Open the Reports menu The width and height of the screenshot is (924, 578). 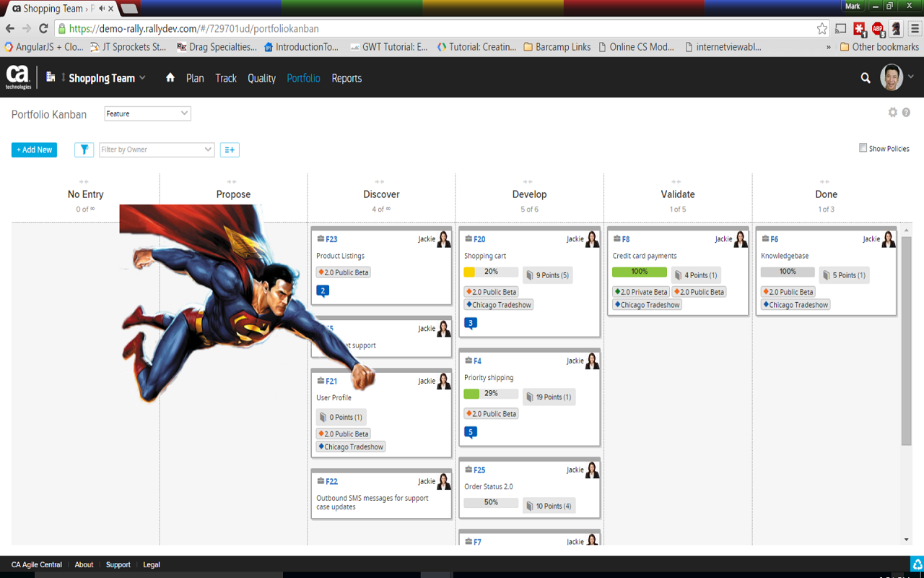pos(346,78)
